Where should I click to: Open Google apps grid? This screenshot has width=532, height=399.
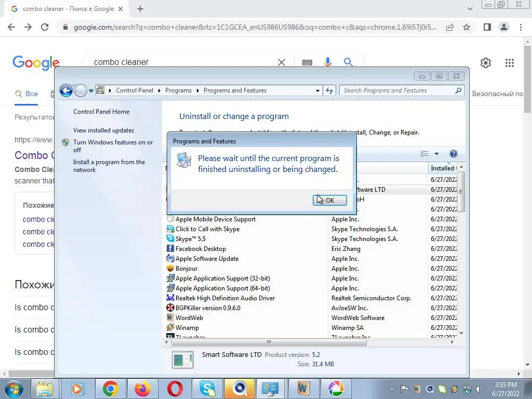509,63
